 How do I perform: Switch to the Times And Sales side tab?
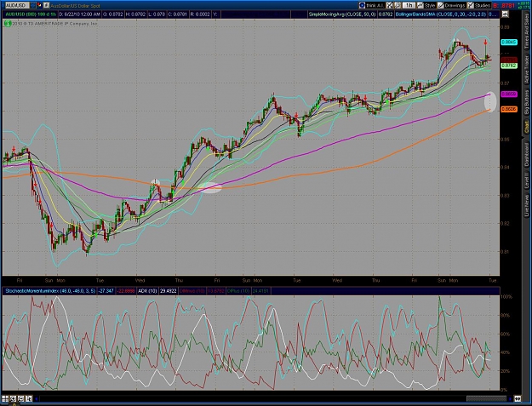point(527,32)
